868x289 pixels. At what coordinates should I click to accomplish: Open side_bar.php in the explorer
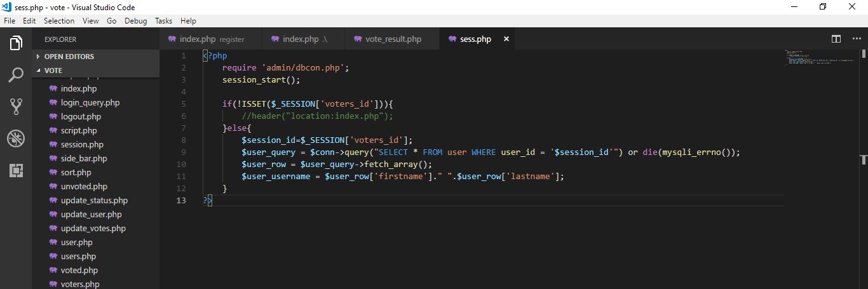[x=95, y=159]
